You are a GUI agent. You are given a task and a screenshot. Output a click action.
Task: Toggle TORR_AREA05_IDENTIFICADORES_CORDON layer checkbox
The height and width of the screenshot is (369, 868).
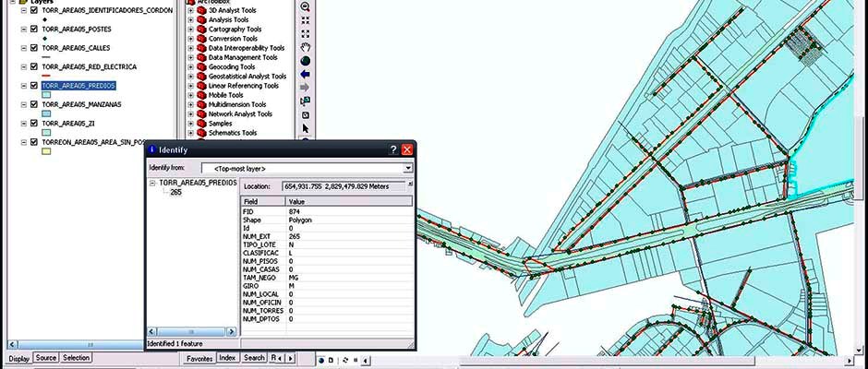point(34,10)
